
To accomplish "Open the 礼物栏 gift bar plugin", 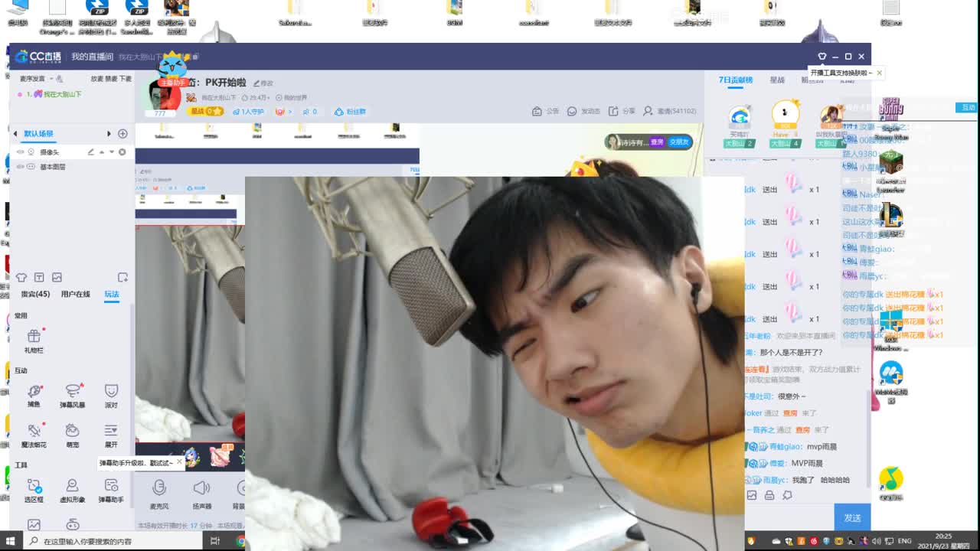I will (x=33, y=339).
